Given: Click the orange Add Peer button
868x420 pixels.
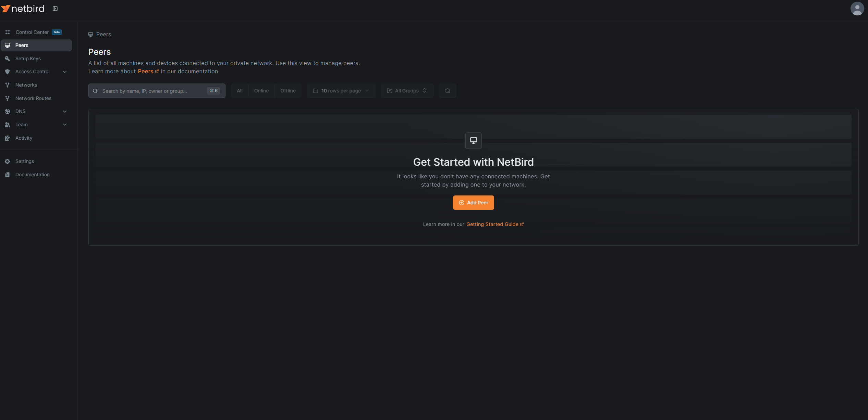Looking at the screenshot, I should (x=473, y=203).
